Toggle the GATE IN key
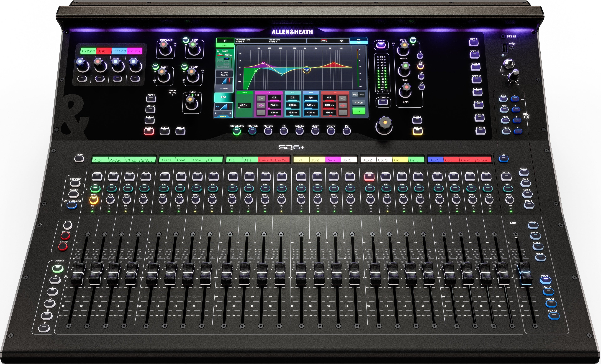The height and width of the screenshot is (364, 601). (x=155, y=66)
